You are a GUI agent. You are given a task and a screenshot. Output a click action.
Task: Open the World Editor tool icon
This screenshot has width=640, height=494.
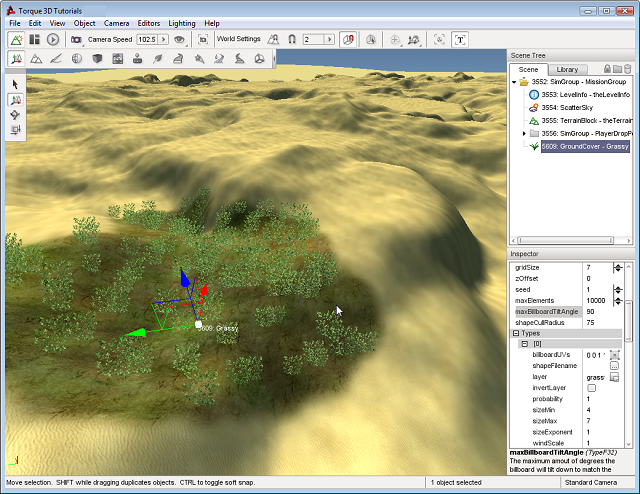coord(16,39)
